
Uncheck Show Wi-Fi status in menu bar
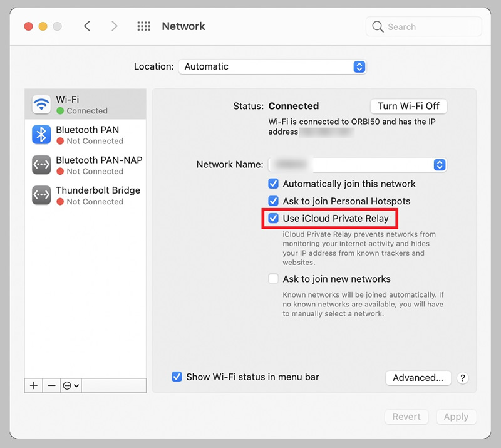pos(177,377)
